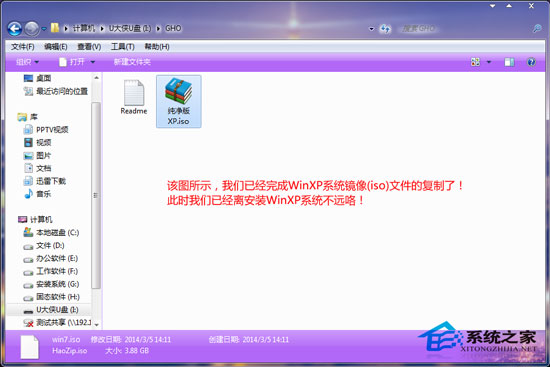This screenshot has width=550, height=367.
Task: Select the 测试共享 network drive
Action: coord(57,322)
